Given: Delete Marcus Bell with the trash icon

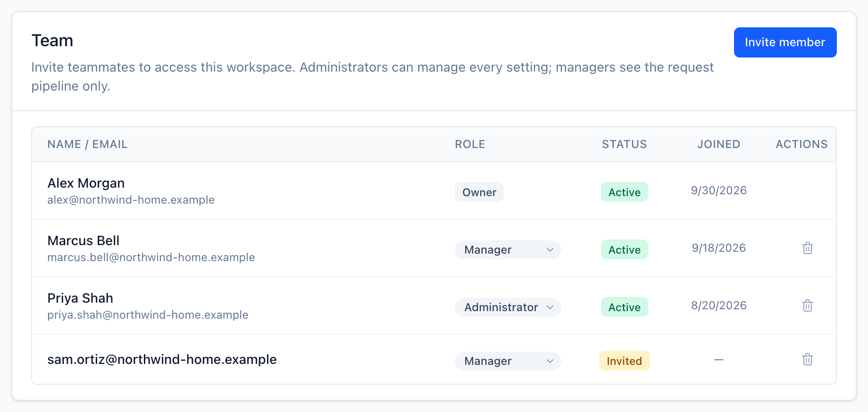Looking at the screenshot, I should [x=807, y=248].
